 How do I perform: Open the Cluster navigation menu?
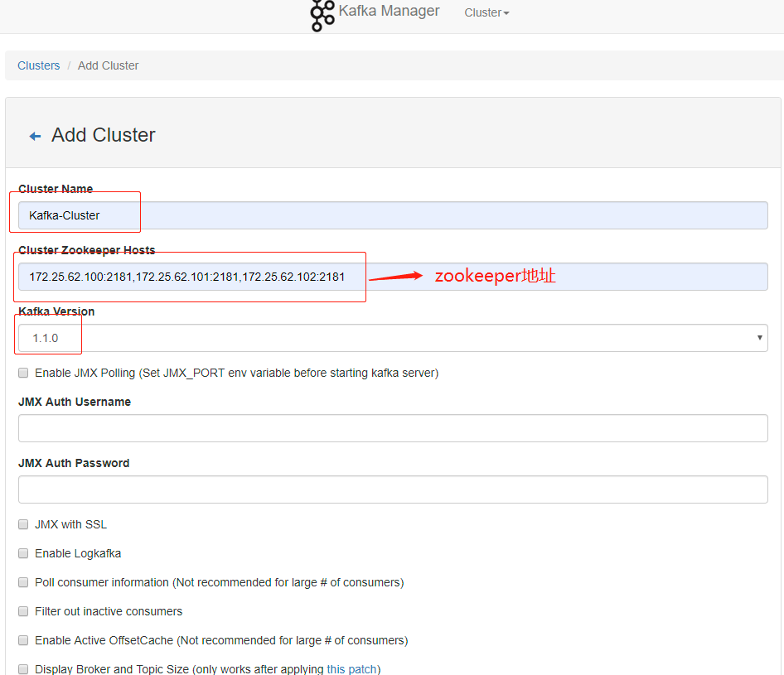pyautogui.click(x=486, y=12)
